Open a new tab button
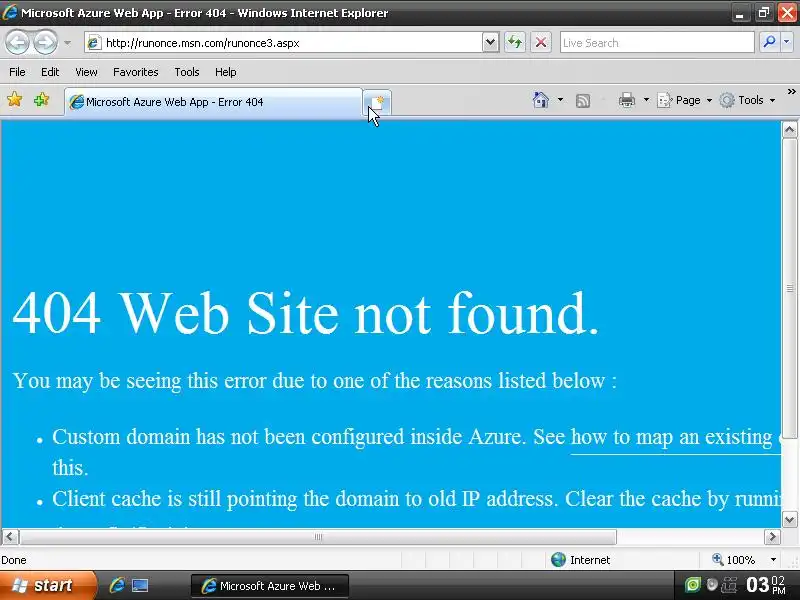Image resolution: width=800 pixels, height=600 pixels. click(x=378, y=102)
